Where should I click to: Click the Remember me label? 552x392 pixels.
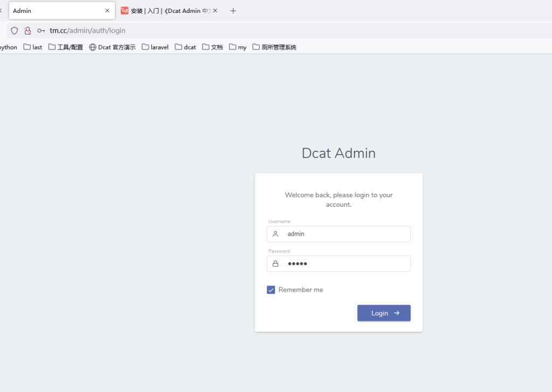(301, 290)
